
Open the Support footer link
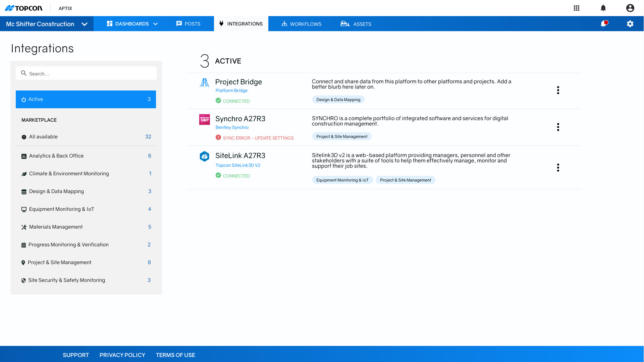pyautogui.click(x=76, y=355)
